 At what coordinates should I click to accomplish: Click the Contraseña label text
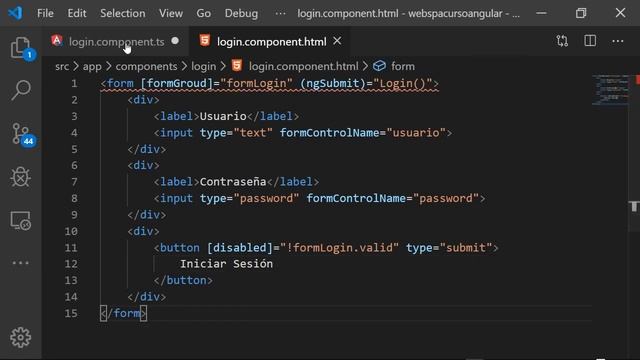tap(233, 182)
